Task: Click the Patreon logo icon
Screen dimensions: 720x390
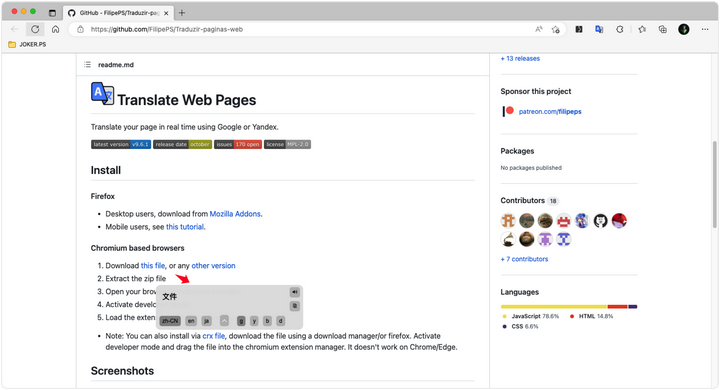Action: click(x=508, y=111)
